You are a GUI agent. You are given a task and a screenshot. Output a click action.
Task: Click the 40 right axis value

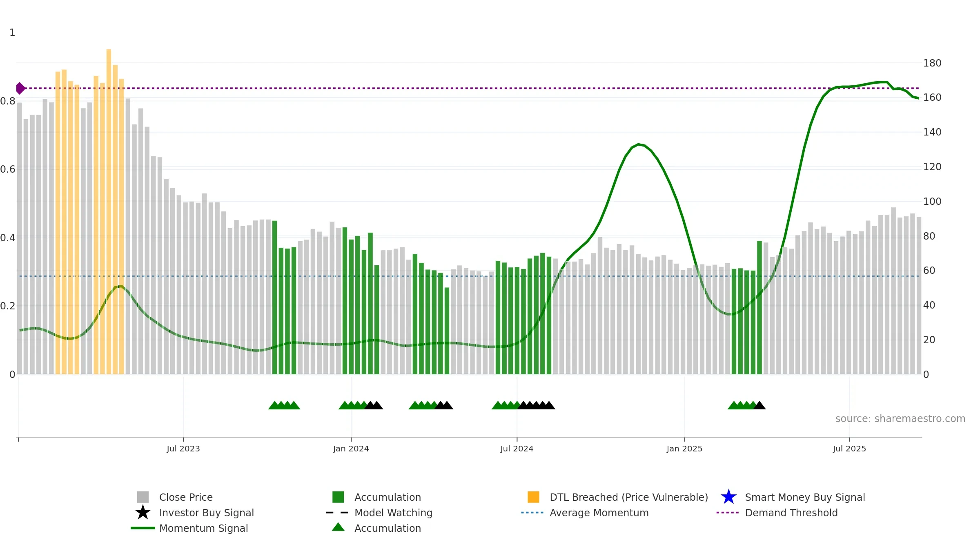[x=929, y=305]
